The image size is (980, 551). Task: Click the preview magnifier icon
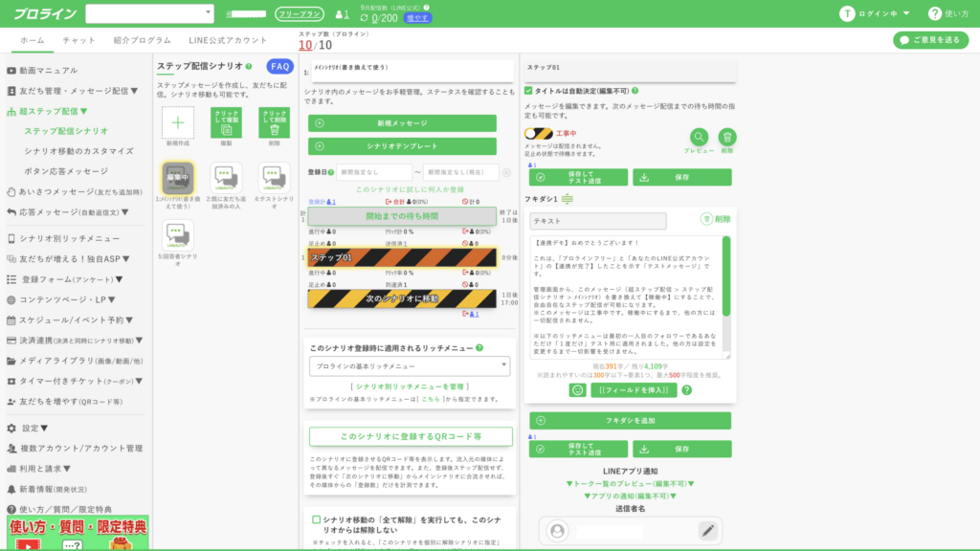(699, 136)
